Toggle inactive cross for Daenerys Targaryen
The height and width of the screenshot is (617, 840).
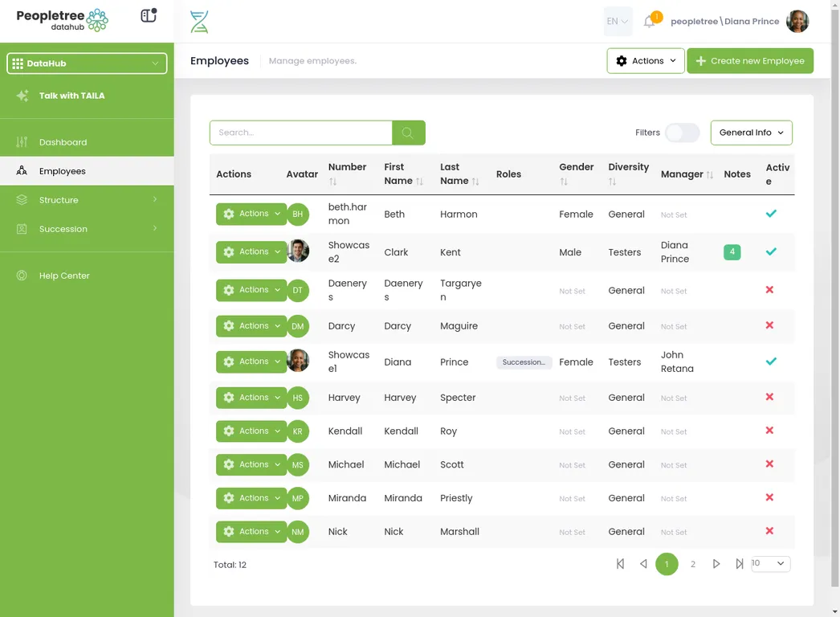pyautogui.click(x=770, y=290)
